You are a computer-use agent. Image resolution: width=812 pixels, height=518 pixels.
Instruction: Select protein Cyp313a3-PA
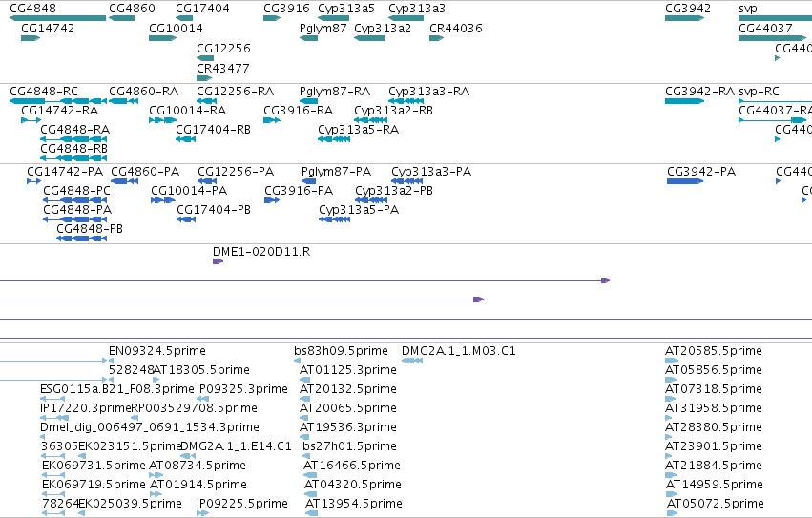coord(431,172)
